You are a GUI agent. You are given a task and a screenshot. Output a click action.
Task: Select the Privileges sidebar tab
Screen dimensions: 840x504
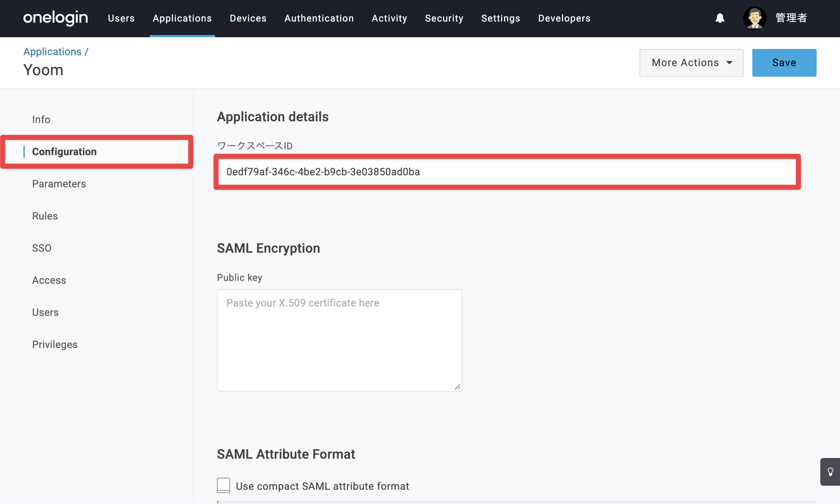point(55,344)
